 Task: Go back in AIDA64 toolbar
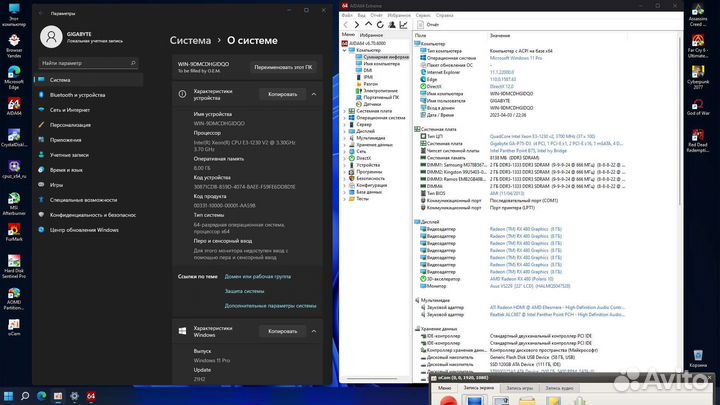(x=346, y=25)
